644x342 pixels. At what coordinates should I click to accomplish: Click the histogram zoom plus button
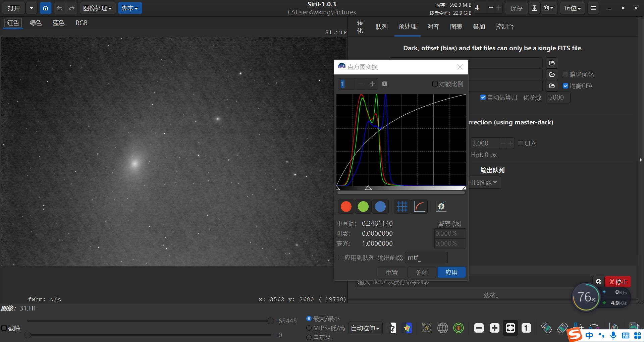[x=372, y=84]
